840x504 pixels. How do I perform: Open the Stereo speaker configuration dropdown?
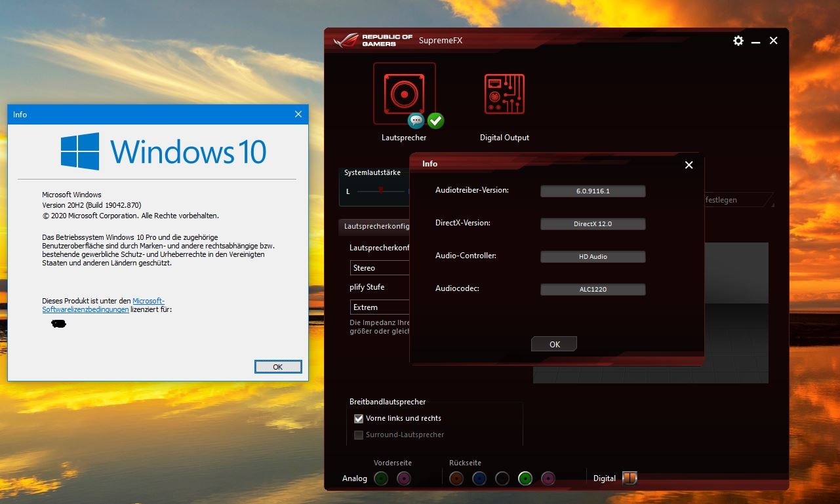[380, 267]
